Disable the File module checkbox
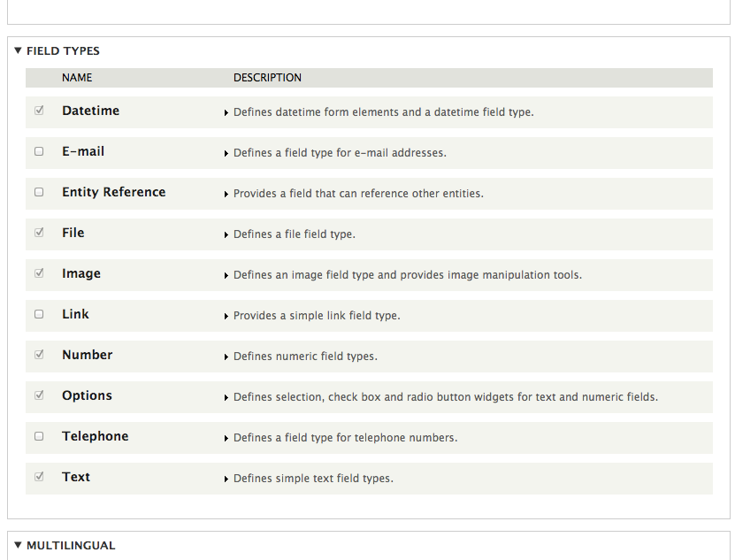 pos(39,233)
